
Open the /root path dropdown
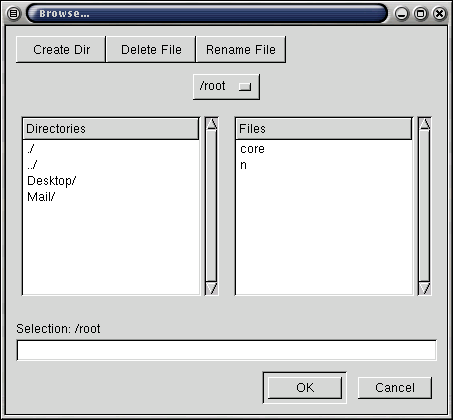pos(226,87)
